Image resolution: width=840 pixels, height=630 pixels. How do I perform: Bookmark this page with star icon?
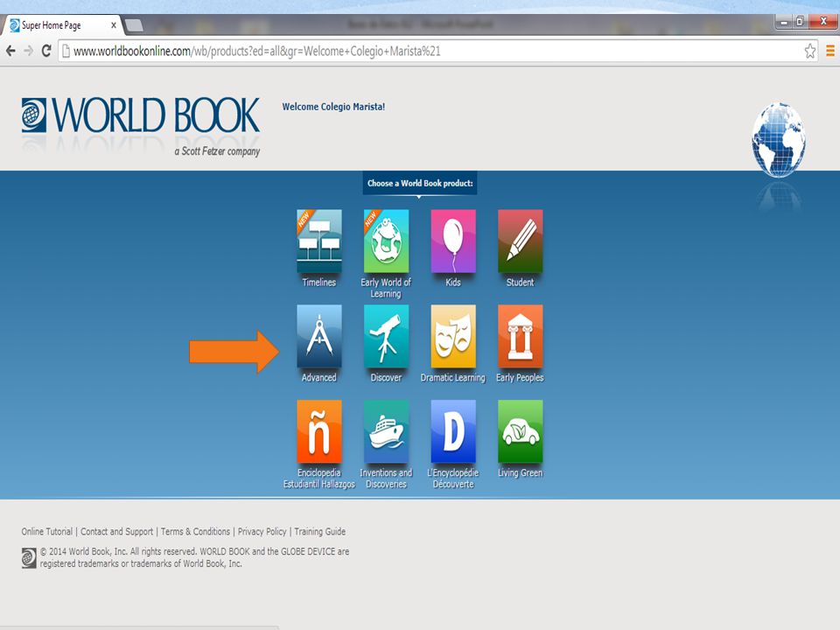tap(810, 51)
